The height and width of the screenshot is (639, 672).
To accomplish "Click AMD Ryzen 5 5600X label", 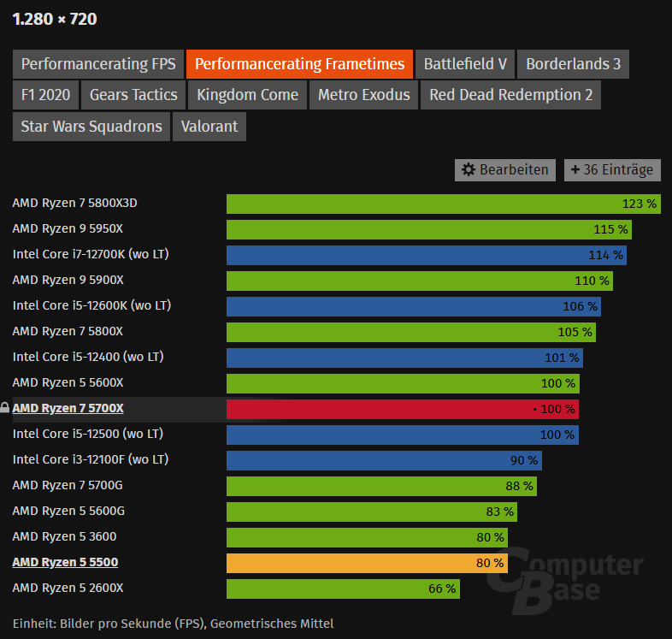I will pos(68,382).
